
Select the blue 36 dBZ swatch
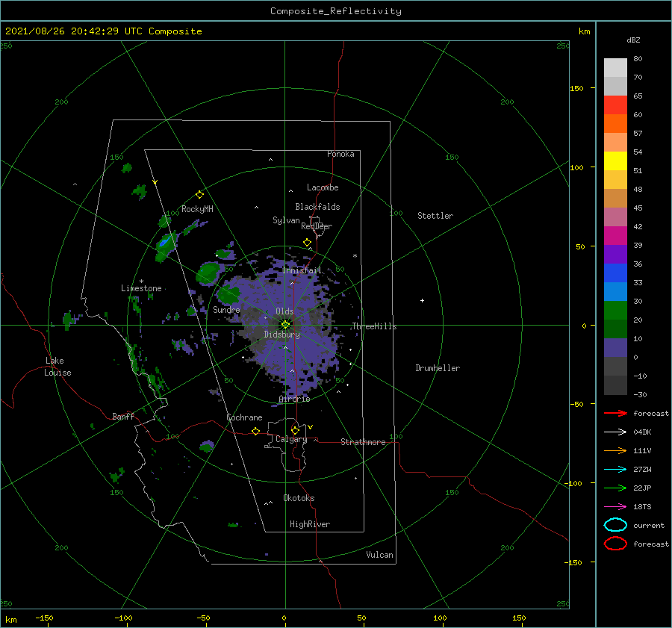615,273
